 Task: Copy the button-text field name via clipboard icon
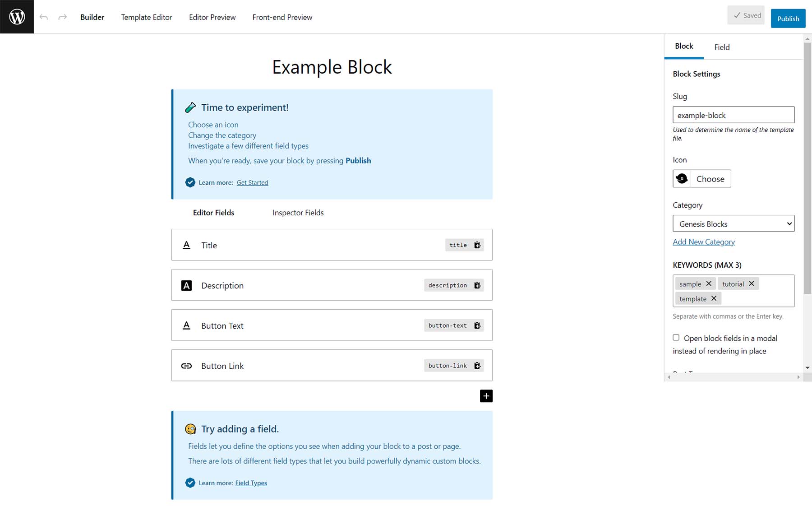[x=477, y=325]
